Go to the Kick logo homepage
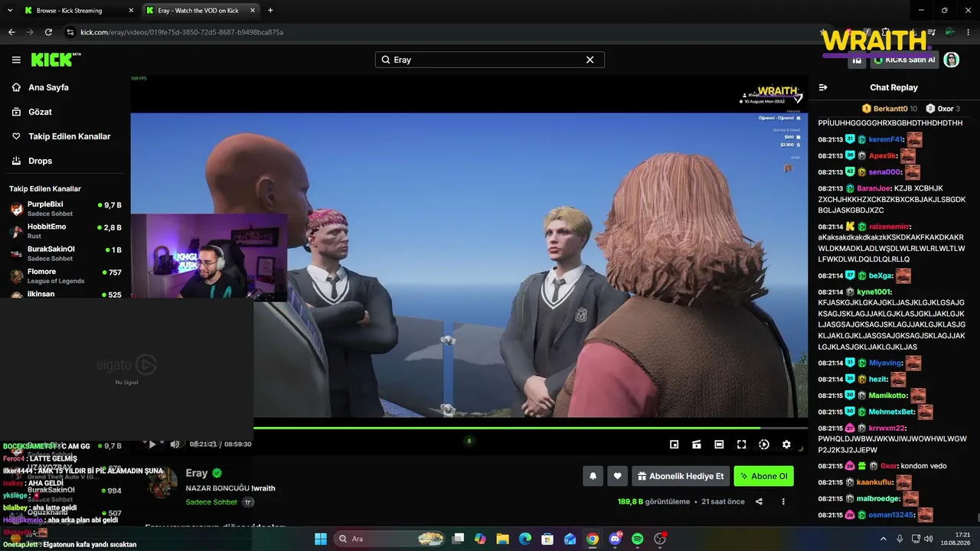Screen dimensions: 980x551 (56, 60)
